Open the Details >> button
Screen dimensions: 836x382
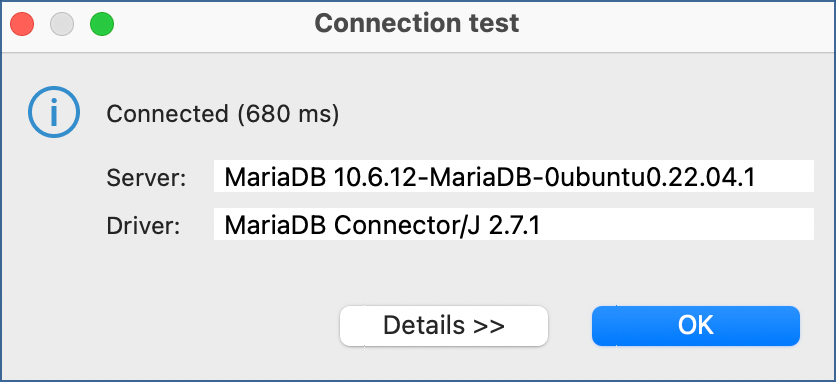pyautogui.click(x=444, y=325)
